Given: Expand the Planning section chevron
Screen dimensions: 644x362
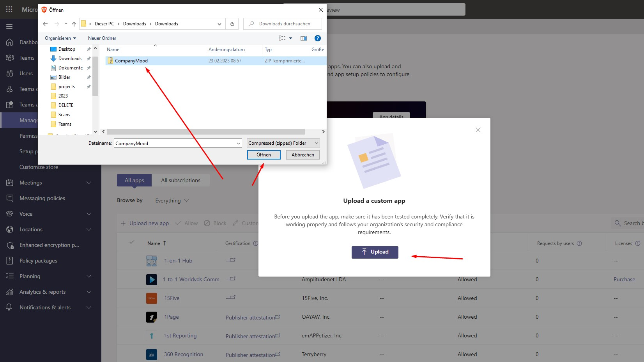Looking at the screenshot, I should pyautogui.click(x=89, y=276).
